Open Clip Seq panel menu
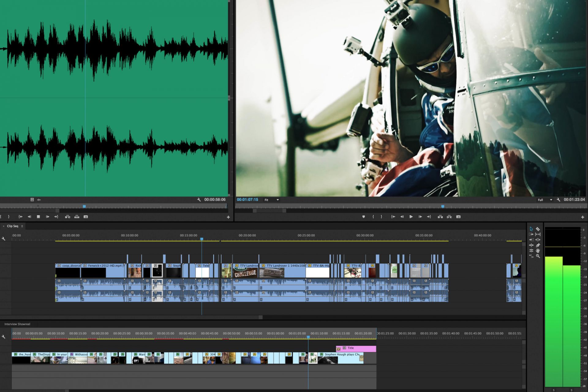This screenshot has width=588, height=392. (x=22, y=226)
